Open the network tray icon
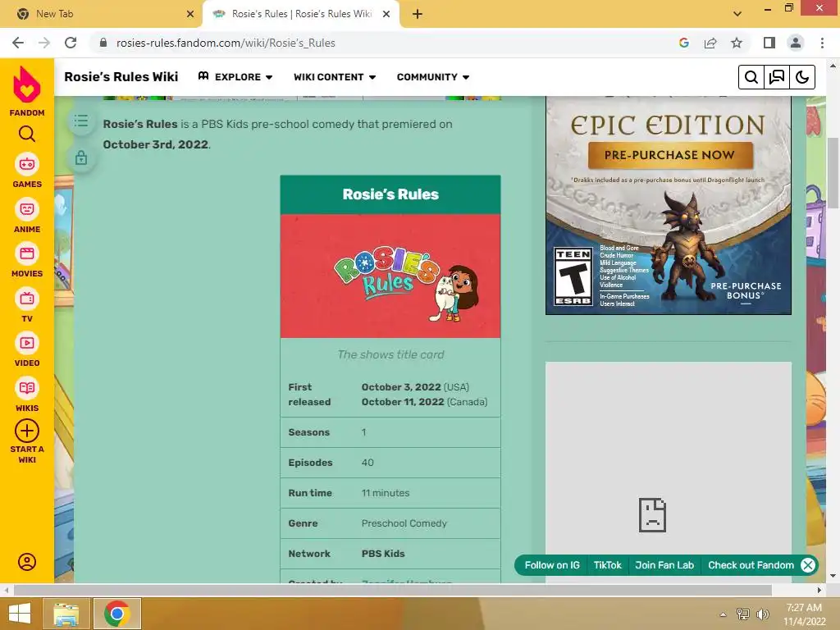Viewport: 840px width, 630px height. (x=743, y=614)
